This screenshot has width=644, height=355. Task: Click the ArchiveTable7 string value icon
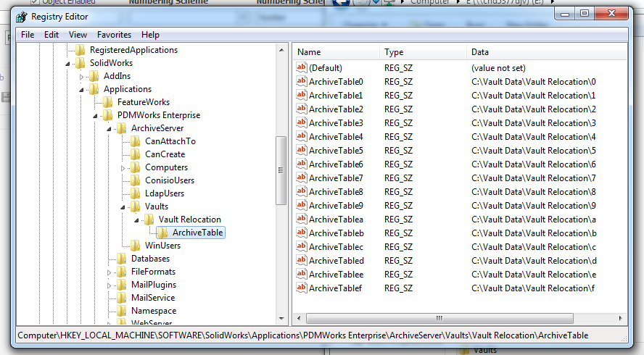(302, 178)
